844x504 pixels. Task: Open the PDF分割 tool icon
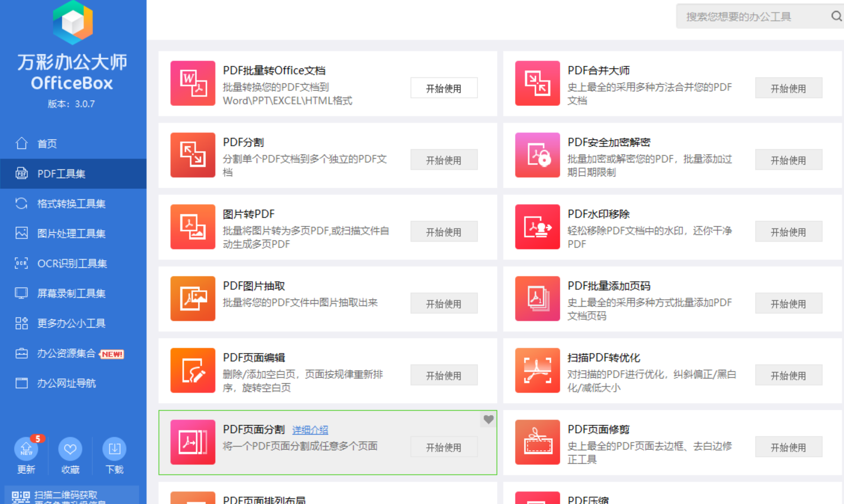pos(193,155)
